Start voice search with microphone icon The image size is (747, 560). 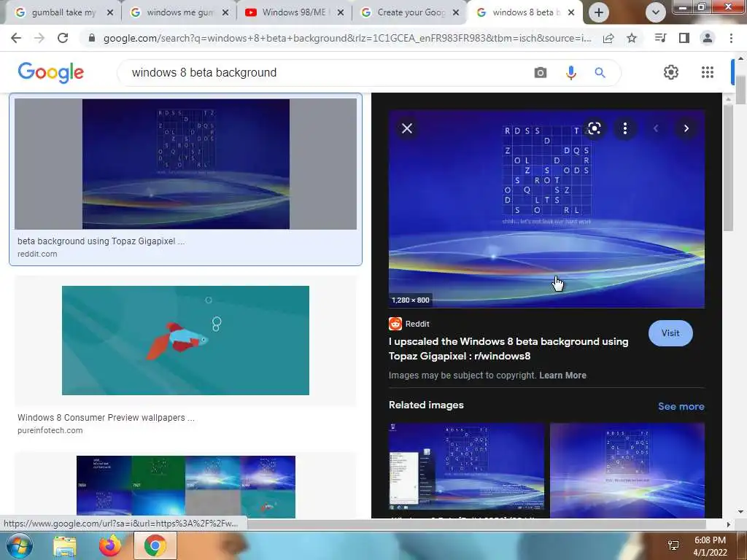(x=570, y=72)
